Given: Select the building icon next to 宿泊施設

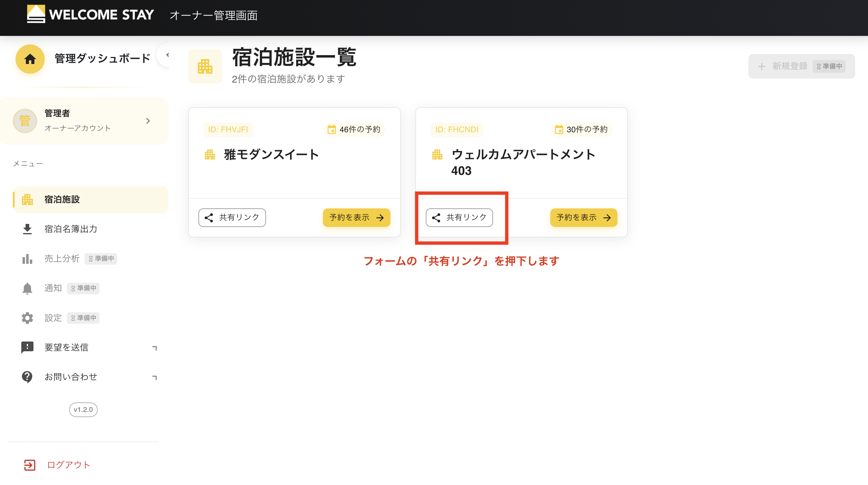Looking at the screenshot, I should coord(28,199).
